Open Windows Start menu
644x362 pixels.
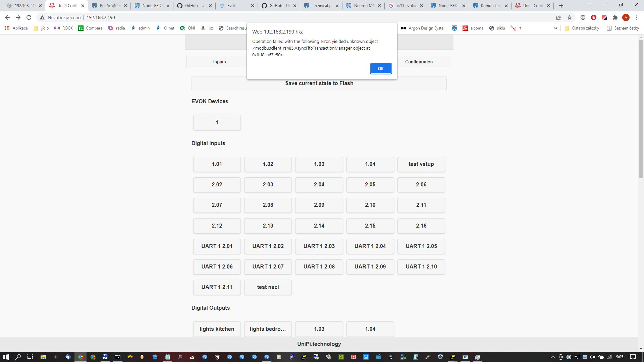(x=6, y=357)
